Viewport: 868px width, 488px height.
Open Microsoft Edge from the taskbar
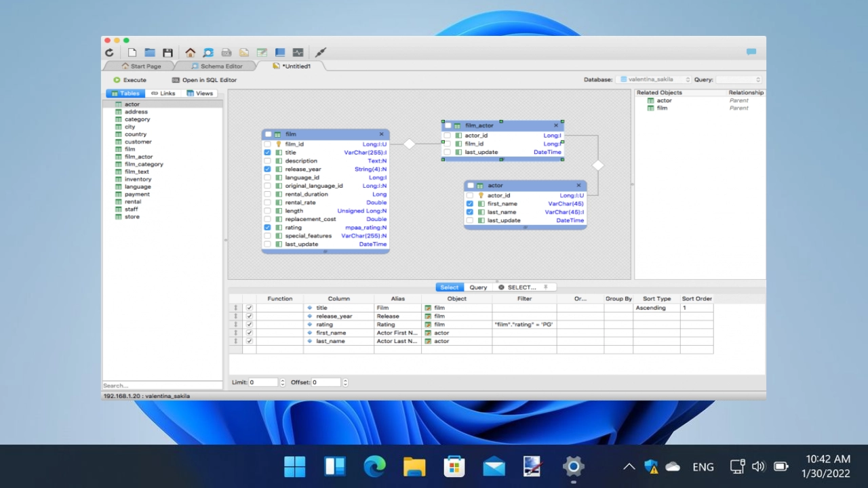click(x=374, y=466)
